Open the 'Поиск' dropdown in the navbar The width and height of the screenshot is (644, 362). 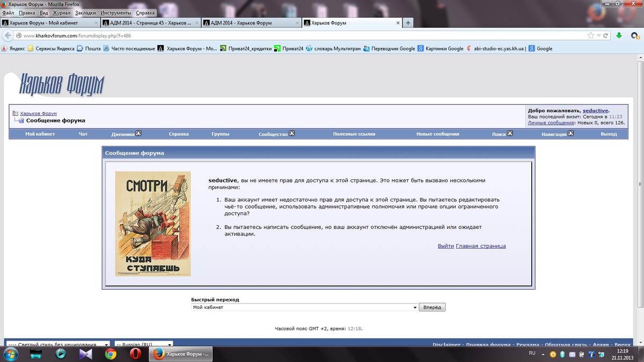(510, 134)
